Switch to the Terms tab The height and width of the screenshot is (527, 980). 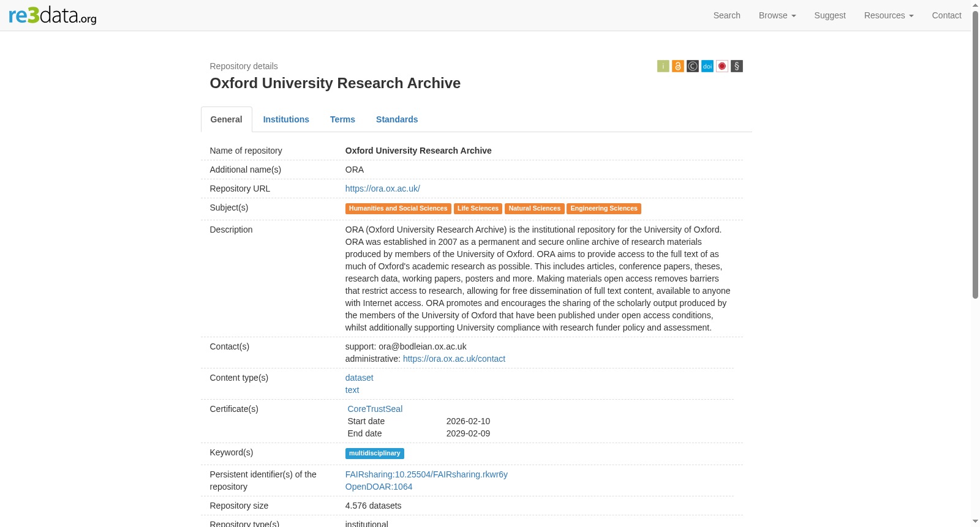342,119
